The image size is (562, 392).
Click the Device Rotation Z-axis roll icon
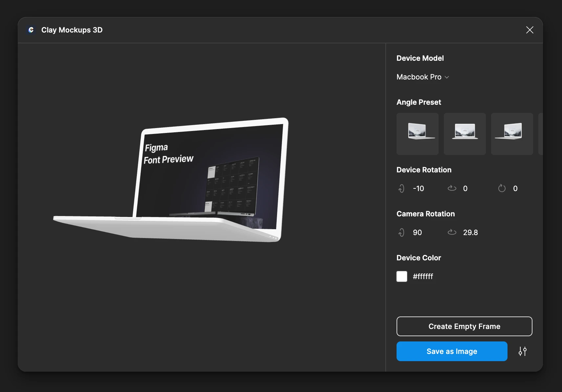point(502,188)
